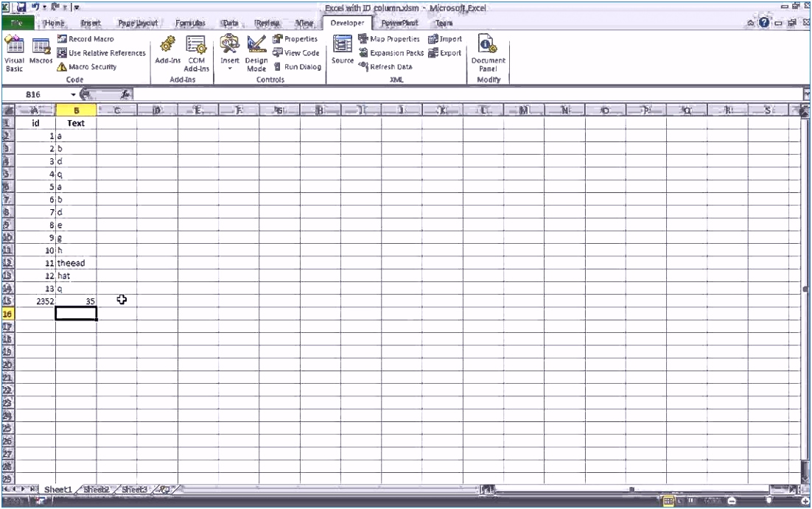Screen dimensions: 812x509
Task: Click Refresh Data in XML group
Action: click(385, 67)
